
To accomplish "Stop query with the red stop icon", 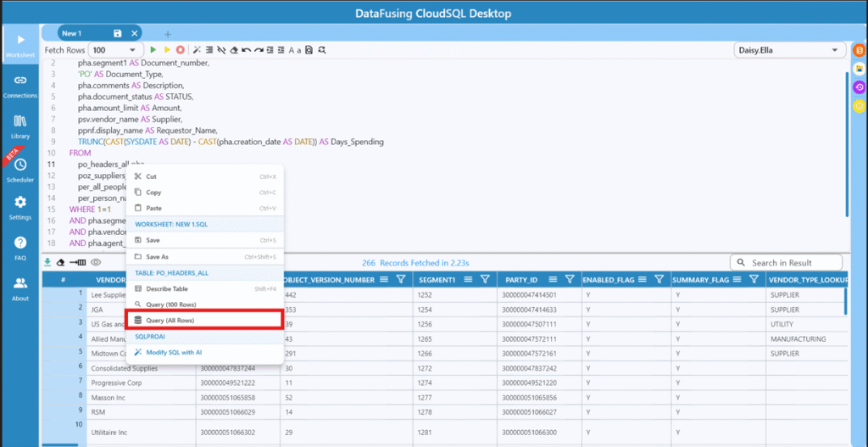I will [x=180, y=50].
